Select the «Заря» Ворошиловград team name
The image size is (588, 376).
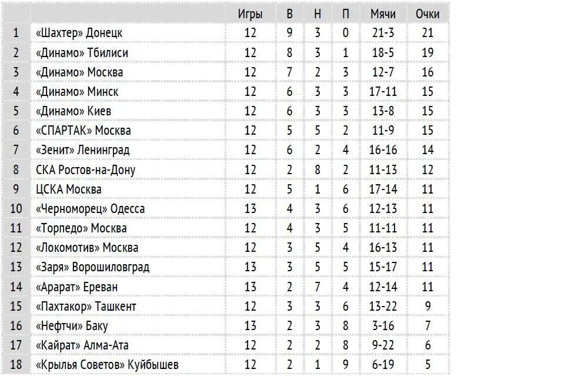click(92, 267)
